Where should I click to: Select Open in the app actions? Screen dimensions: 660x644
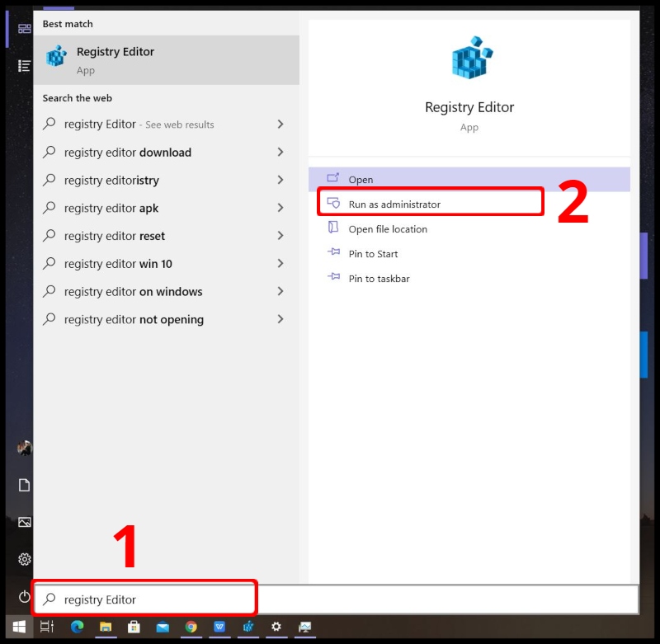tap(469, 179)
